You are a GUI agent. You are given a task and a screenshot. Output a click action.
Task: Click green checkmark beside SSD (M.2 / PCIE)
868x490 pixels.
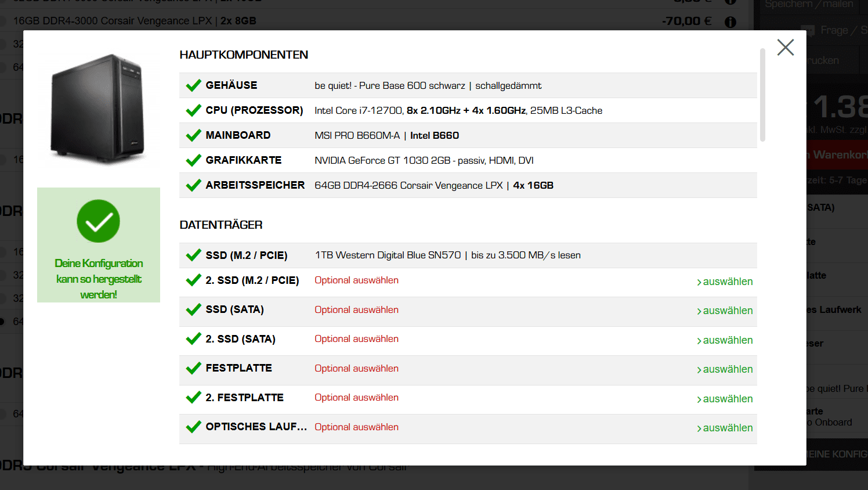click(194, 256)
